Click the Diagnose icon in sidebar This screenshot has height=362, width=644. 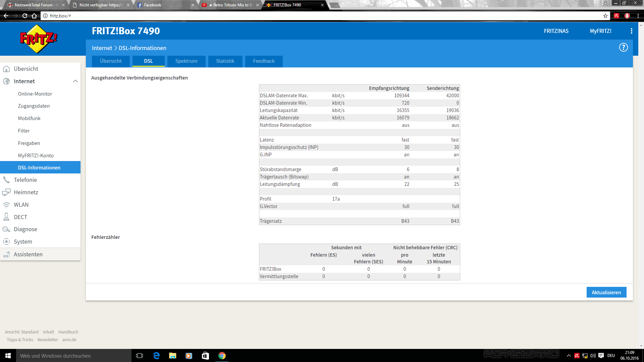tap(6, 229)
